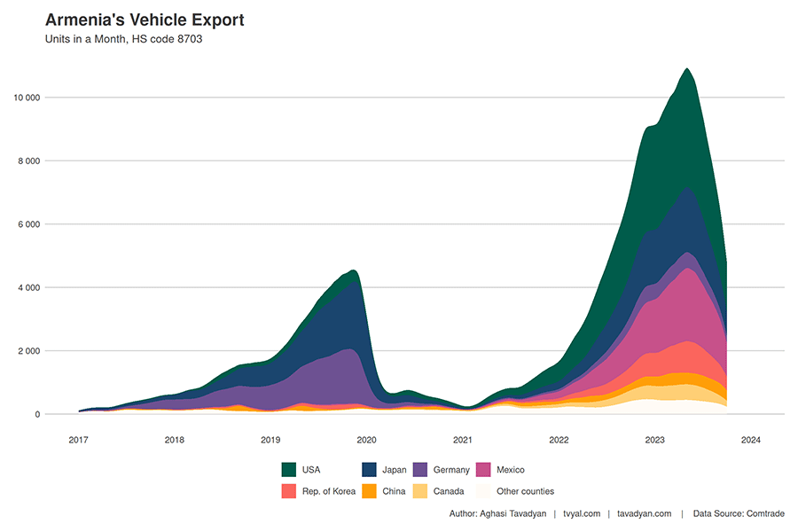798x532 pixels.
Task: Click the Mexico pink legend swatch
Action: coord(483,469)
